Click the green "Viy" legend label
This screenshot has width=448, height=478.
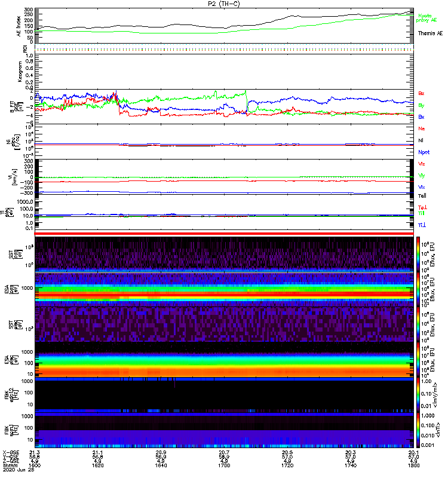tap(422, 176)
